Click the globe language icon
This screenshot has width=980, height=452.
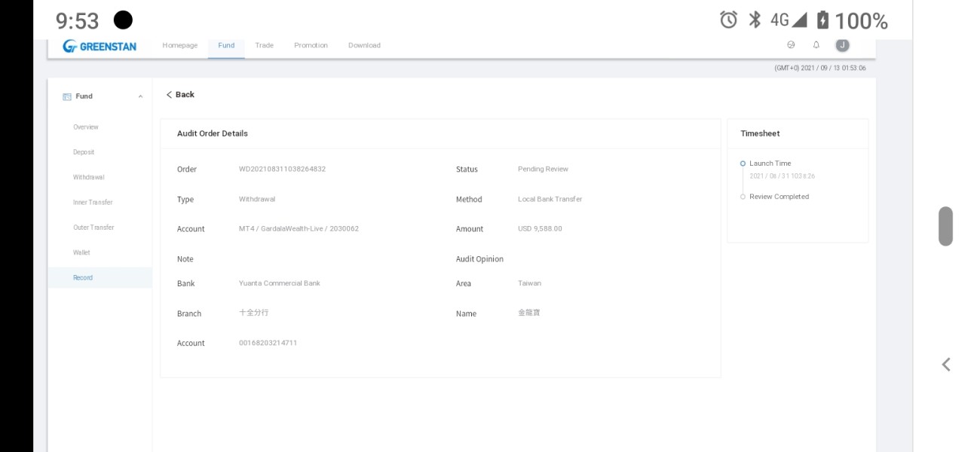pos(791,45)
